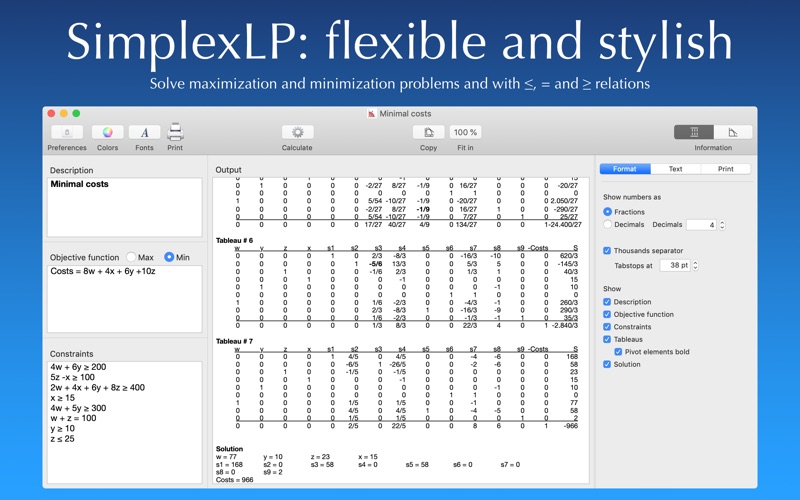Click the Tableau # 7 heading
The width and height of the screenshot is (800, 500).
[234, 341]
